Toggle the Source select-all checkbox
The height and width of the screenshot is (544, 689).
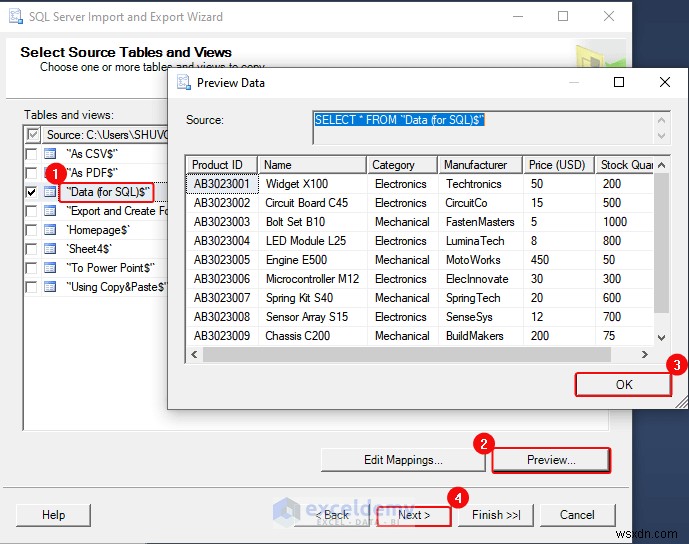click(33, 134)
